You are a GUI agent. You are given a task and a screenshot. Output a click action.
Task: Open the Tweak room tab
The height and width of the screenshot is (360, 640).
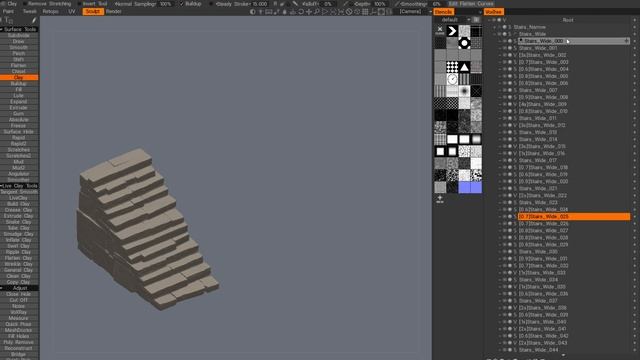point(29,11)
